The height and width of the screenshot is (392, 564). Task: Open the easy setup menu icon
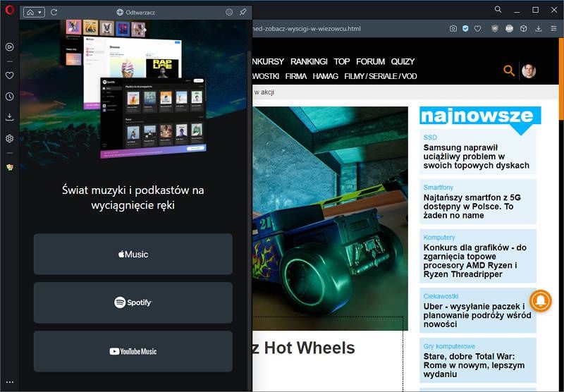554,28
